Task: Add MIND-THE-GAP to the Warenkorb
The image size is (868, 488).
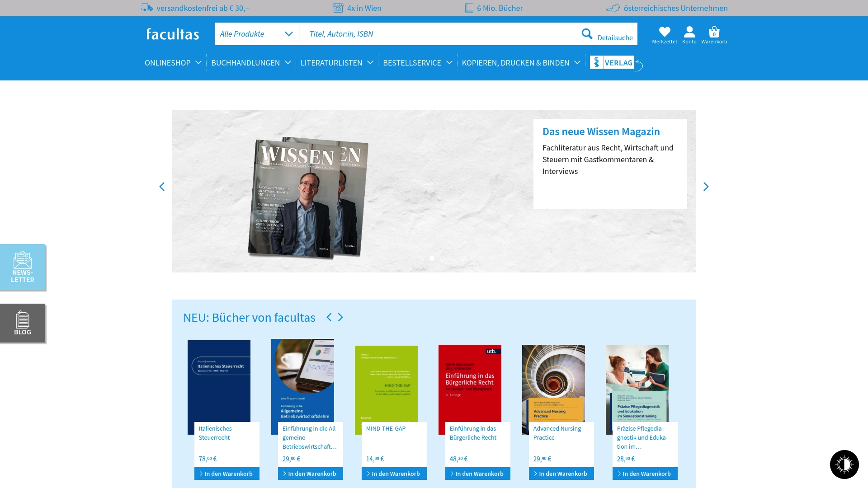Action: coord(394,474)
